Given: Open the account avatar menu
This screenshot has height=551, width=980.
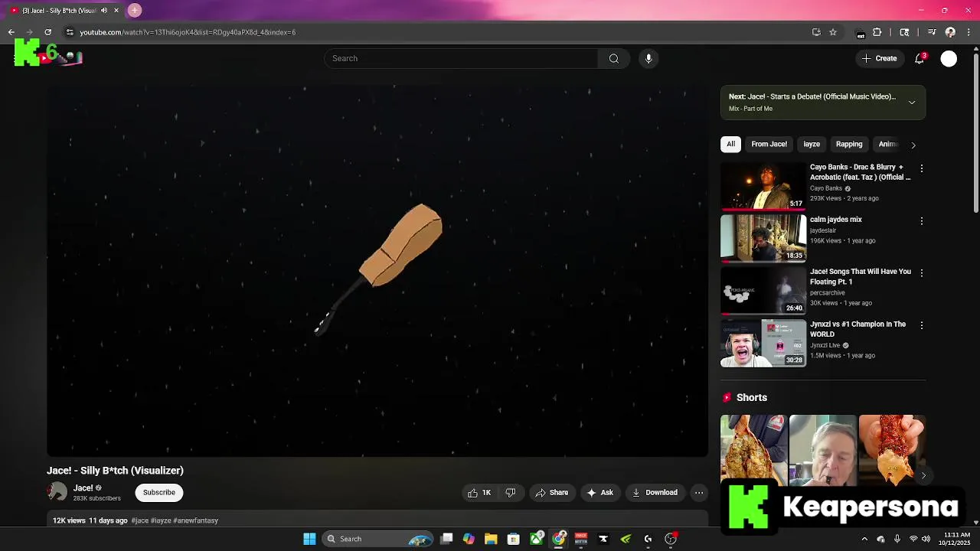Looking at the screenshot, I should pos(949,58).
